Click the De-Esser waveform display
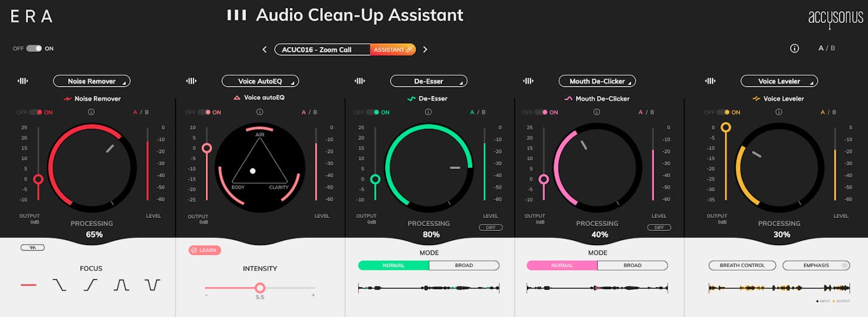The width and height of the screenshot is (868, 317). pyautogui.click(x=428, y=288)
